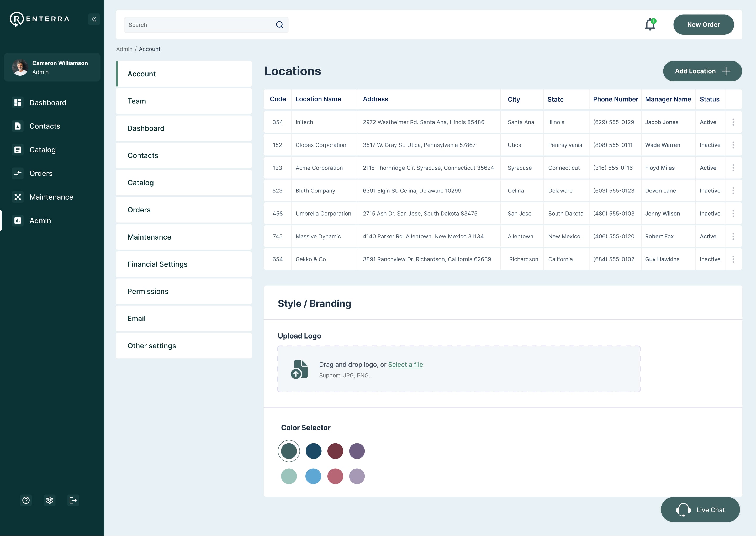756x536 pixels.
Task: Open row options menu for Acme Corporation
Action: [733, 168]
